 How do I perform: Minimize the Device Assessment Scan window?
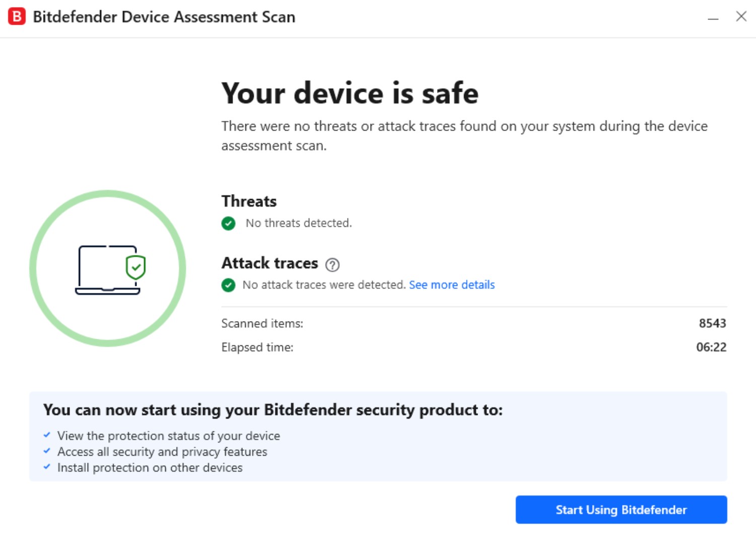[713, 18]
